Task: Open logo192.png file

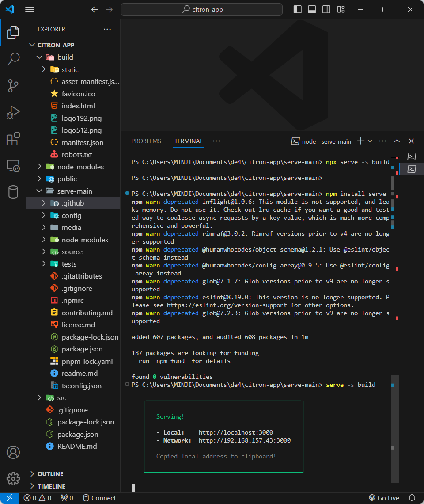Action: tap(73, 118)
